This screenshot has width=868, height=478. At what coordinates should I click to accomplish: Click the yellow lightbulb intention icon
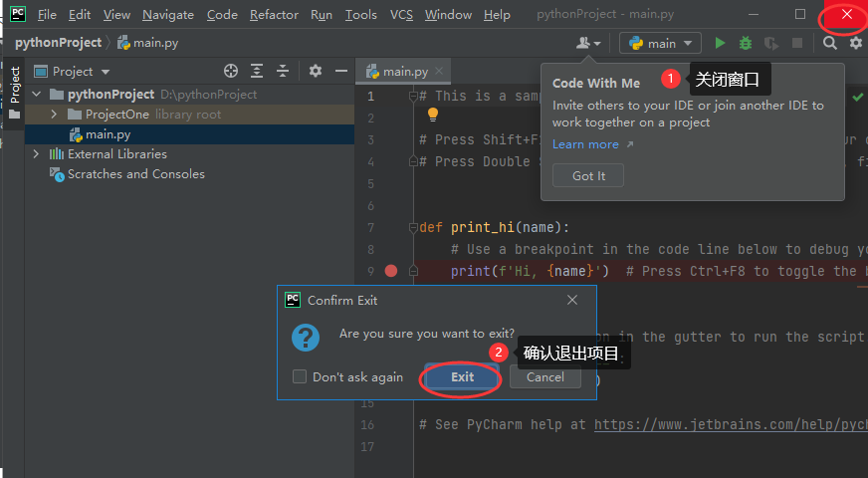coord(433,115)
